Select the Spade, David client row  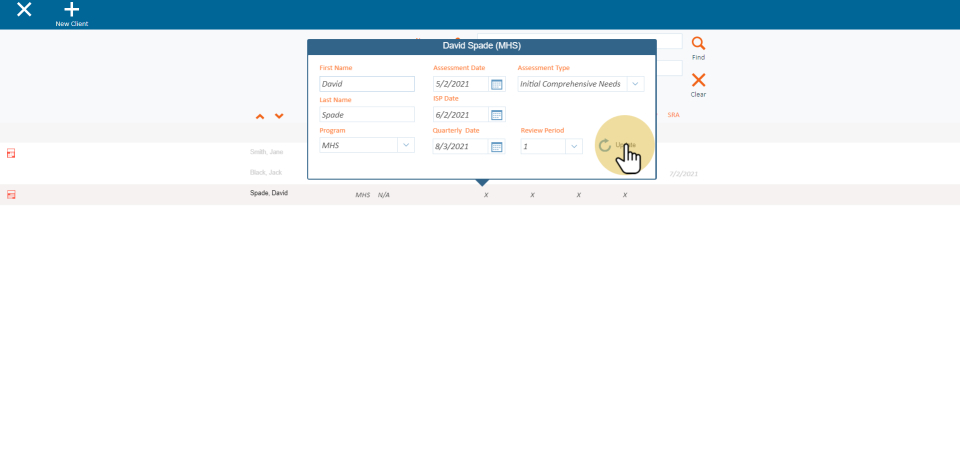[x=269, y=193]
